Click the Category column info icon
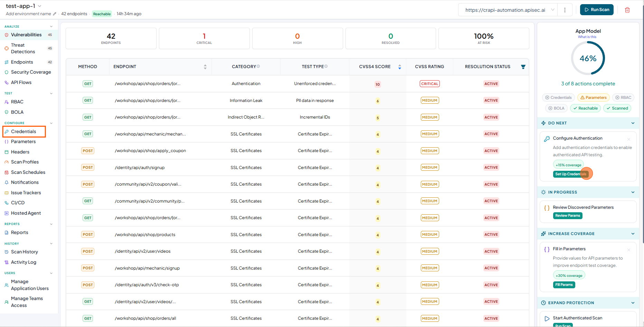The image size is (644, 327). [258, 66]
